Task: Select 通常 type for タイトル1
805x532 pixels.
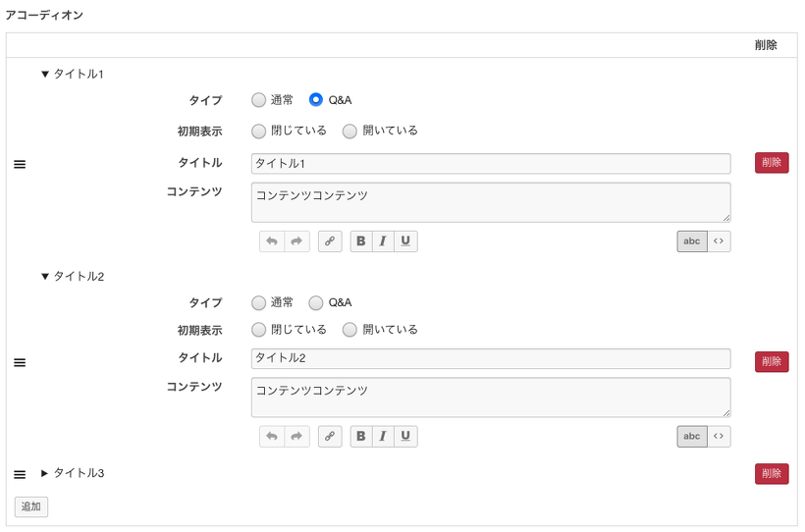Action: (x=259, y=99)
